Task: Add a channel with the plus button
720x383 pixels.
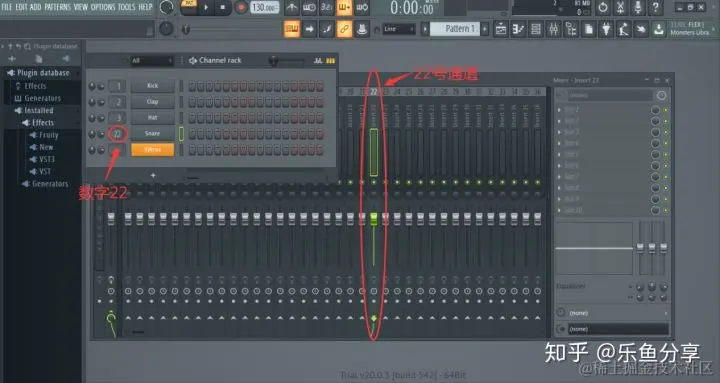Action: (153, 175)
